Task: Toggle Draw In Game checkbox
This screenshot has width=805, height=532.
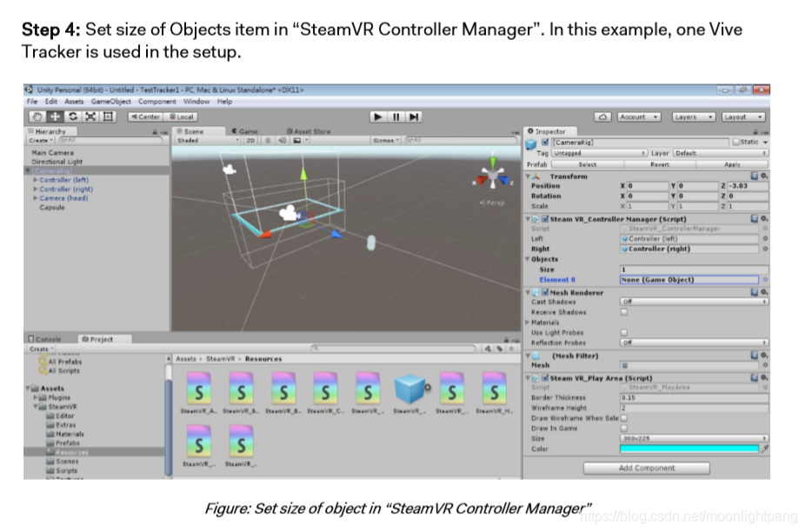Action: (624, 429)
